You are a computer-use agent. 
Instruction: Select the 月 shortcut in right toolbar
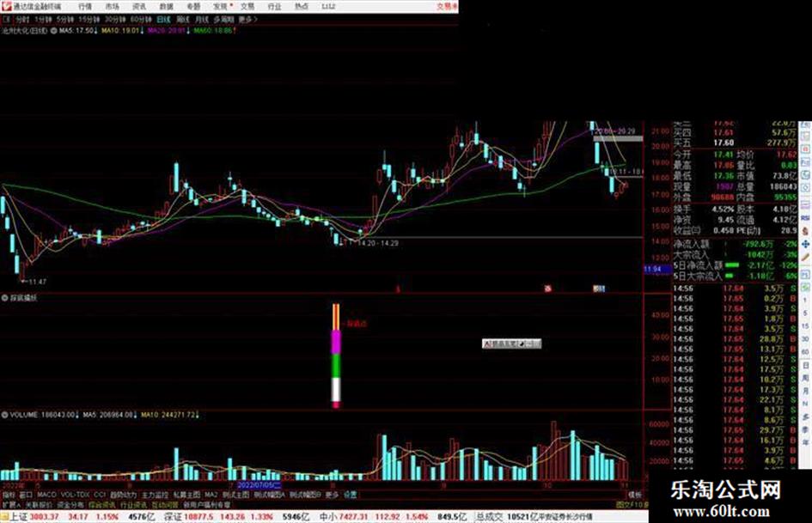pos(806,391)
